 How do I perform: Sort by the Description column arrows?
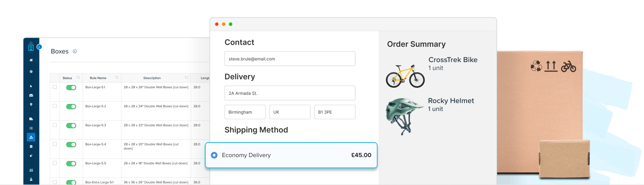pos(186,78)
